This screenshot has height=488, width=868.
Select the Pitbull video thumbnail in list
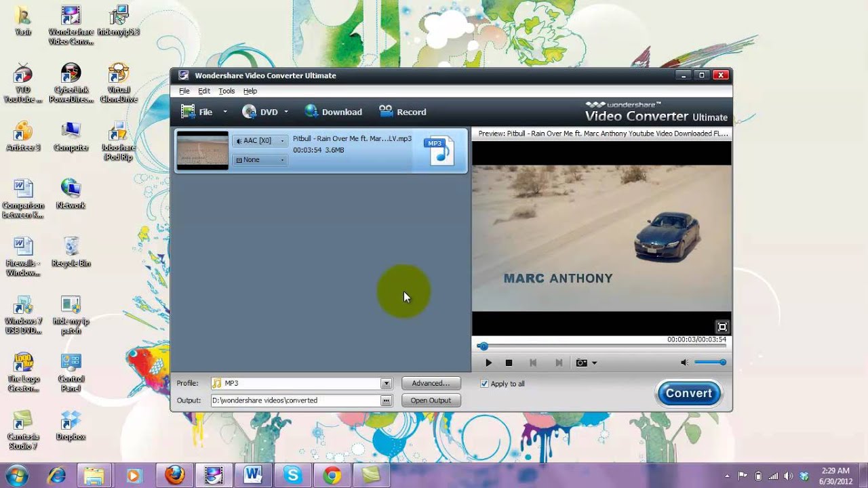click(203, 150)
